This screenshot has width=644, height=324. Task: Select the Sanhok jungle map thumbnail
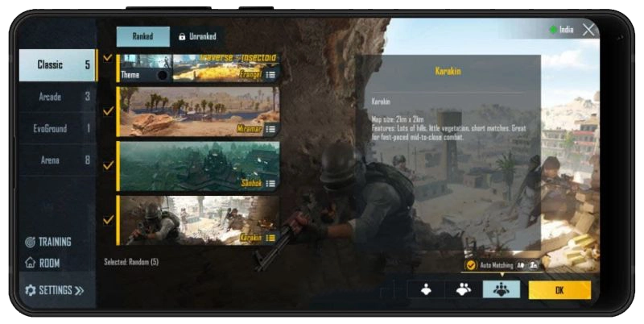coord(199,166)
